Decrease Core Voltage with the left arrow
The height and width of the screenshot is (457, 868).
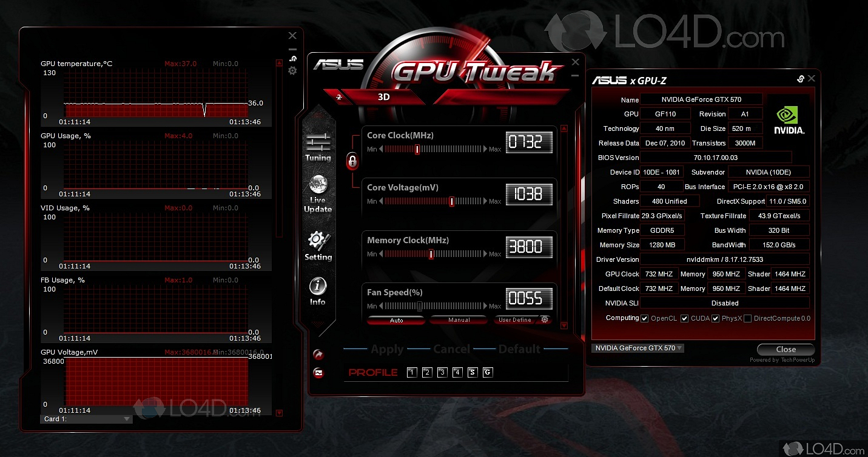[382, 201]
